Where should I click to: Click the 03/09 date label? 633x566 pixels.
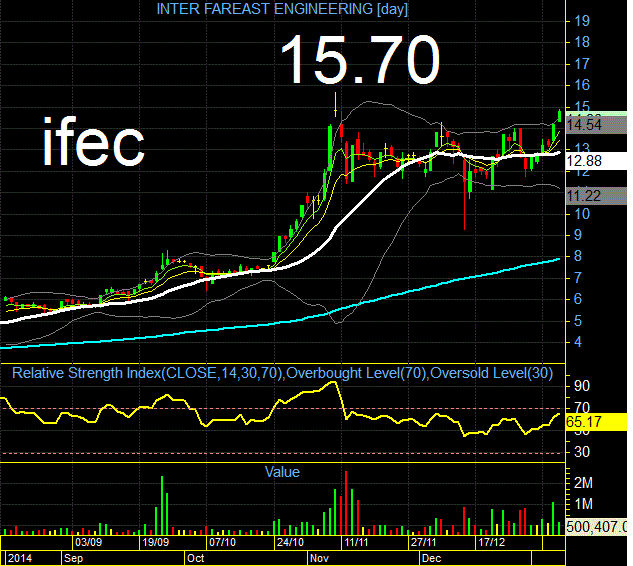click(x=88, y=542)
